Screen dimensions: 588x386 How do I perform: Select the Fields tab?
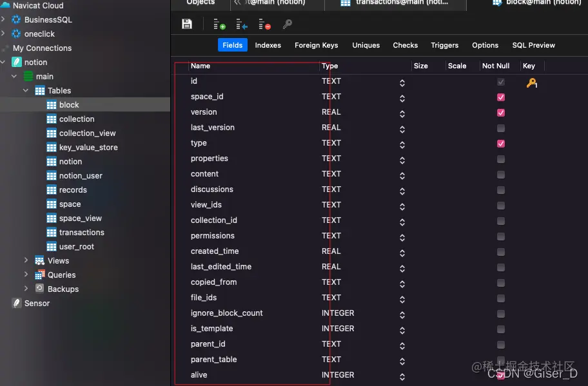[233, 45]
